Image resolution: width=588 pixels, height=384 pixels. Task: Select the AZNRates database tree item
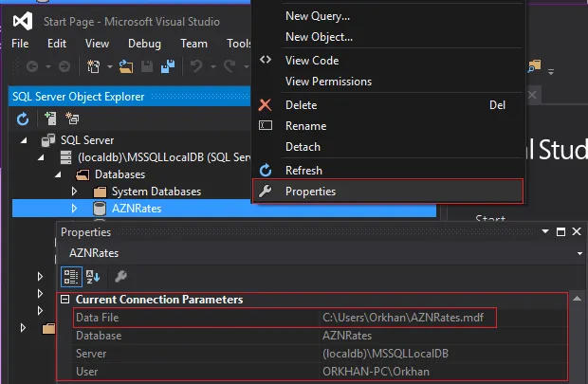[x=137, y=209]
